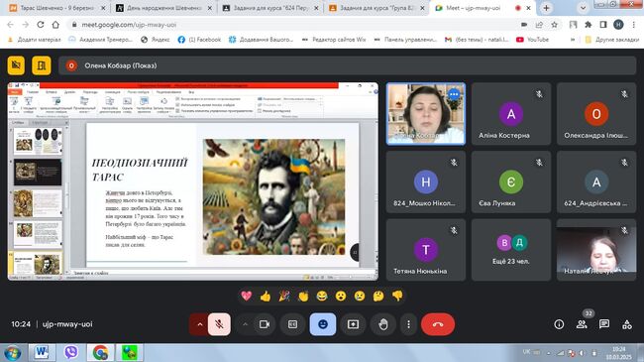Open the emoji reactions button
The height and width of the screenshot is (362, 644).
[x=323, y=324]
